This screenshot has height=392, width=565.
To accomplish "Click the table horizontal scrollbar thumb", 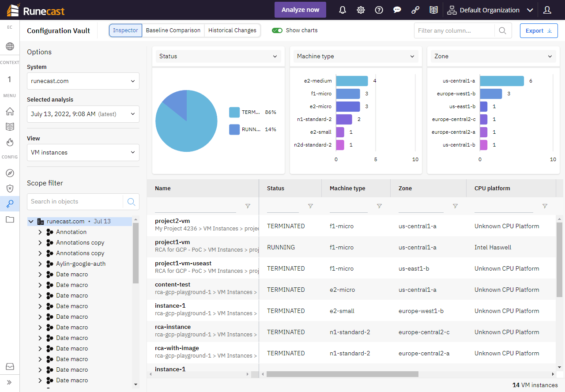I will [x=342, y=374].
